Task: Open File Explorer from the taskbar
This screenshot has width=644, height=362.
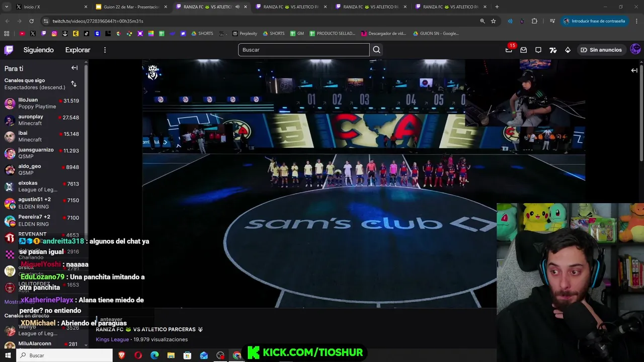Action: point(171,355)
